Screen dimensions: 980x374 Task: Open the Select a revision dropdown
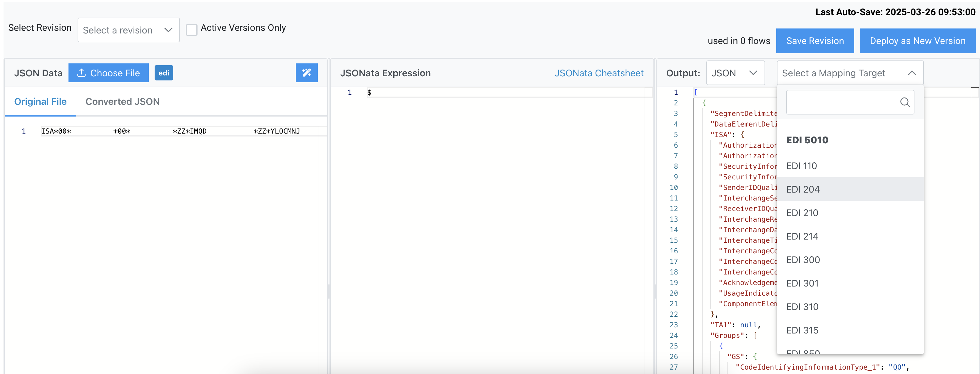(128, 30)
